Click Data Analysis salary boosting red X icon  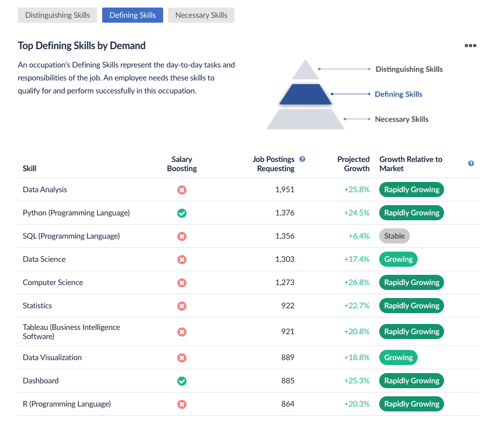(182, 190)
